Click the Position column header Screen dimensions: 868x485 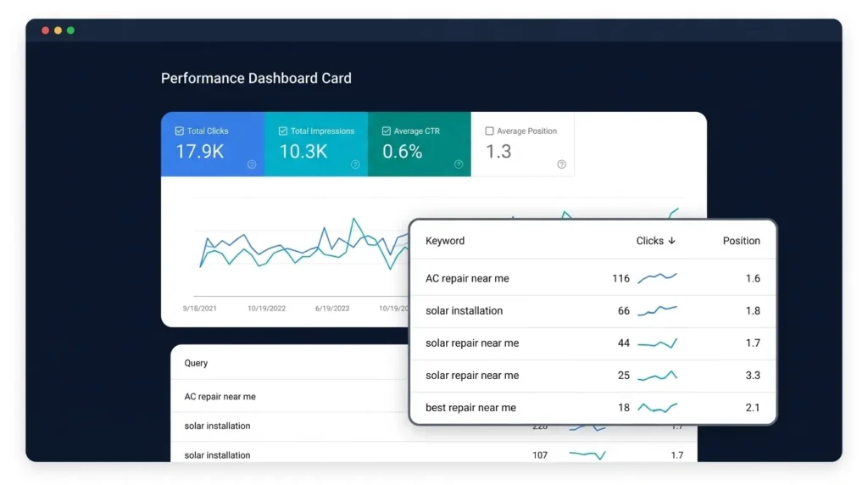click(741, 241)
